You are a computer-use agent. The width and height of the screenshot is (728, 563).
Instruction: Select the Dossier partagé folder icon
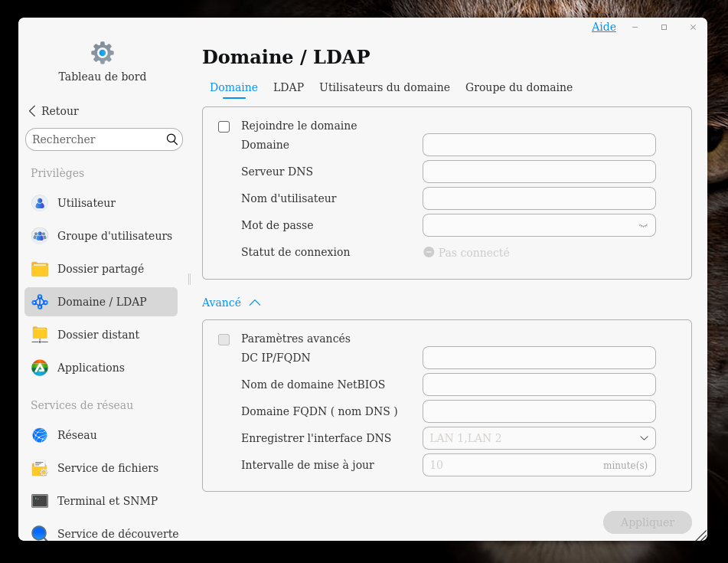(x=40, y=269)
